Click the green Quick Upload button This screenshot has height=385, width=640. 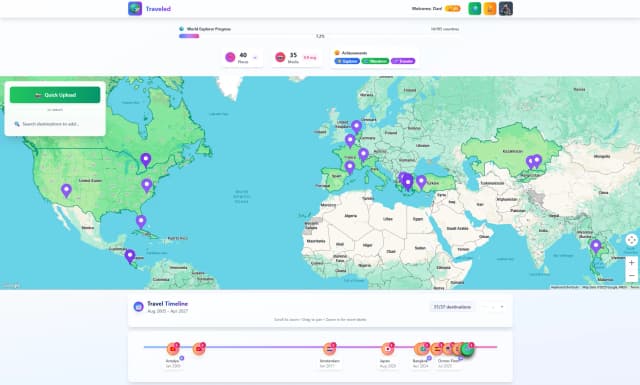[55, 95]
